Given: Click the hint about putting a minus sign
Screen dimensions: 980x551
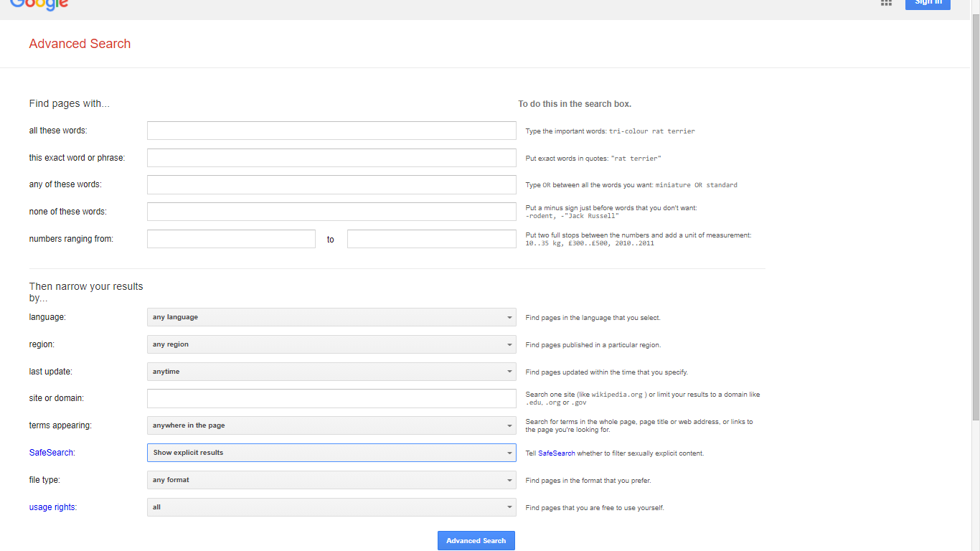Looking at the screenshot, I should click(x=611, y=212).
